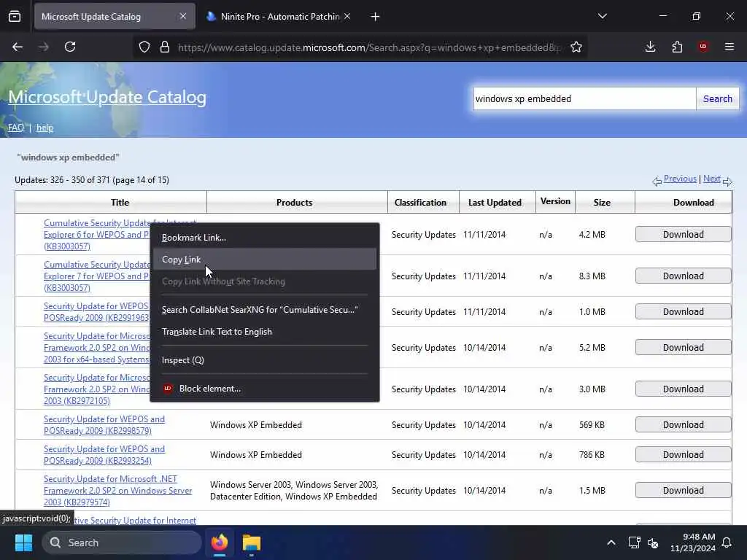
Task: Download the 786 KB security update
Action: (683, 454)
